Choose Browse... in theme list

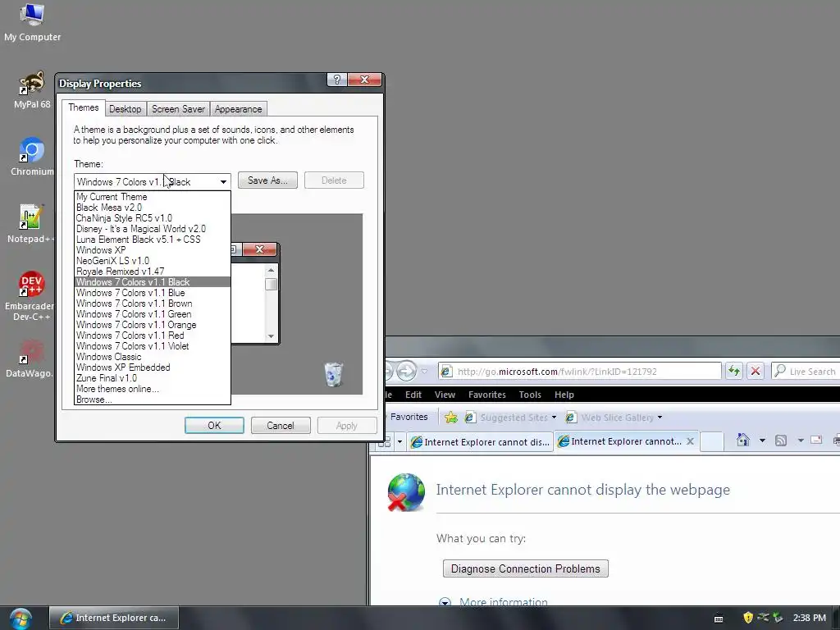(x=153, y=399)
